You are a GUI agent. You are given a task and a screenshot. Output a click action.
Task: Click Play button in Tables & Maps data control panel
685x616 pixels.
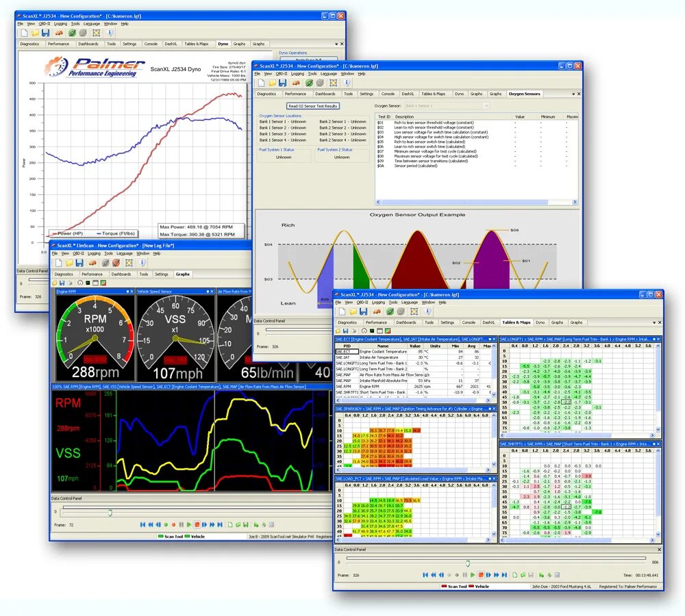pos(472,575)
